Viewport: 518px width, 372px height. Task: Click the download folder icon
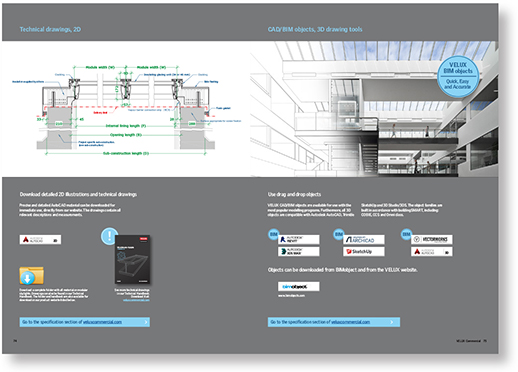tap(31, 275)
